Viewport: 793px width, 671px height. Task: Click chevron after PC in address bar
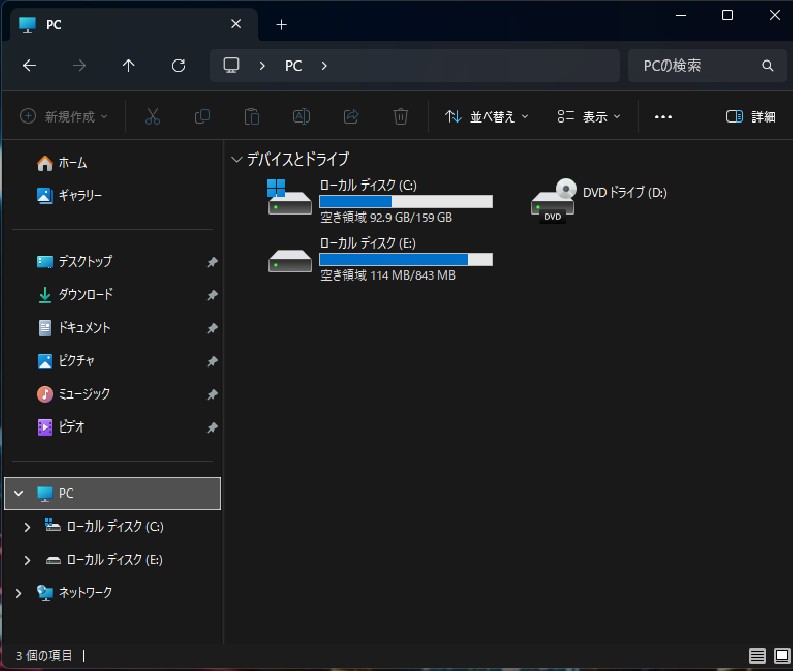click(324, 66)
